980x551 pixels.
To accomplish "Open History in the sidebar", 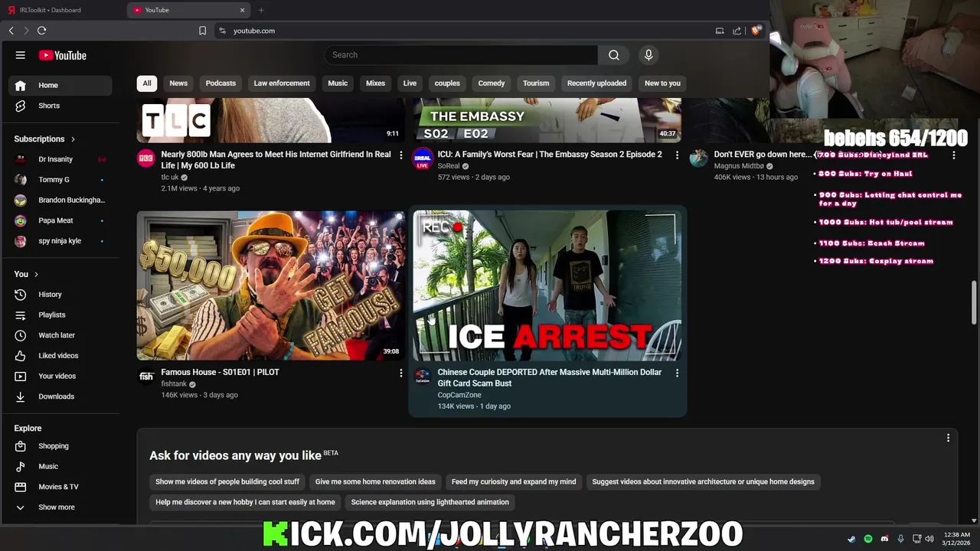I will 60,295.
